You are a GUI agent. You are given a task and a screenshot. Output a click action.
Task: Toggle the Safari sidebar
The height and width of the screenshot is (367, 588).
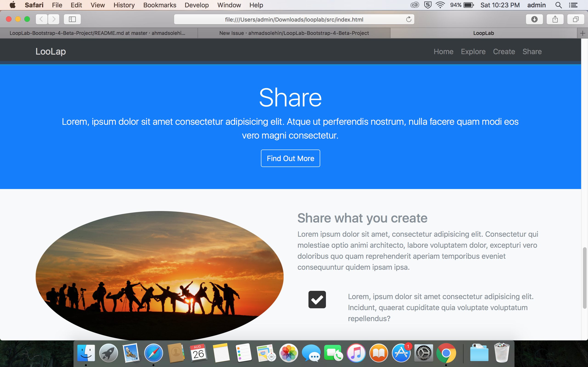point(72,19)
